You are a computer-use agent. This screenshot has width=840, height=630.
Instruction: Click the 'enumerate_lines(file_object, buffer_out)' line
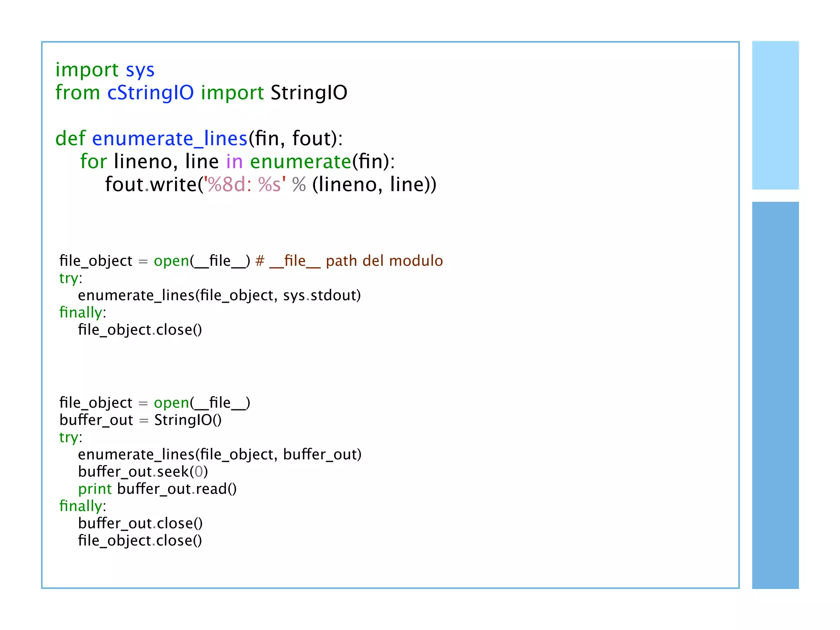[x=220, y=454]
